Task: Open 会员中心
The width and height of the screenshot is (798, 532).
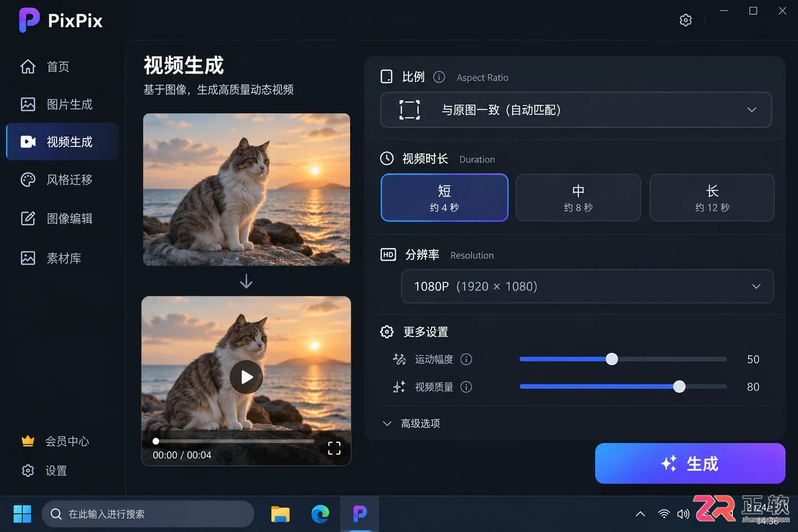Action: 55,441
